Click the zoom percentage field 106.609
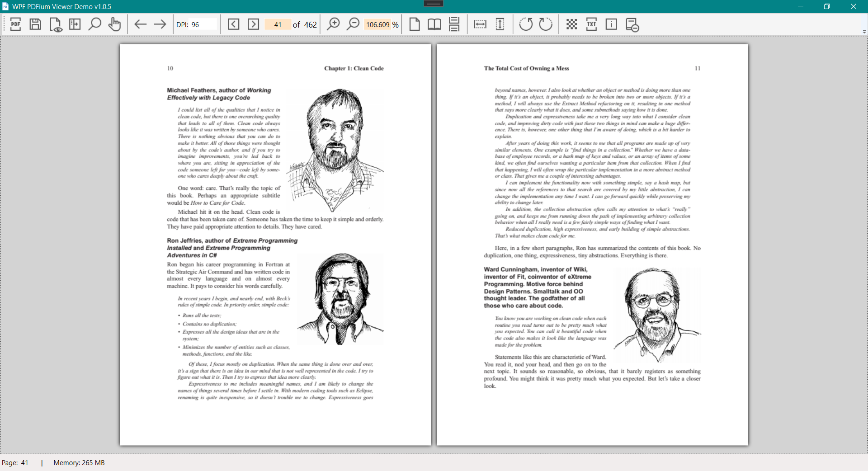The height and width of the screenshot is (471, 868). tap(377, 24)
